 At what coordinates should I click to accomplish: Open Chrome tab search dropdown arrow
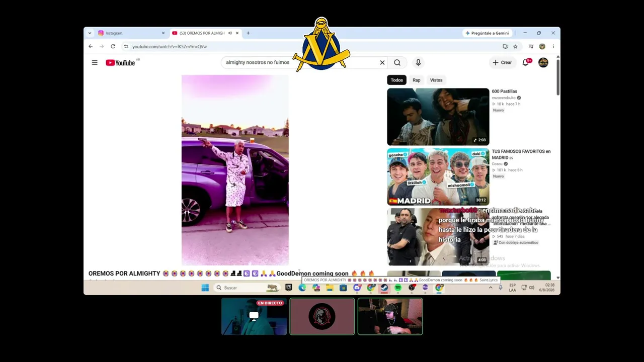(90, 33)
